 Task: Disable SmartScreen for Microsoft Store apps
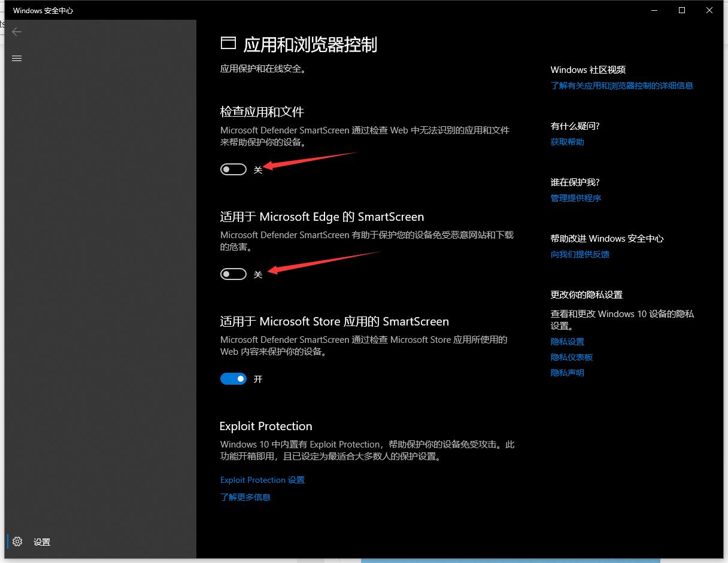[x=233, y=379]
